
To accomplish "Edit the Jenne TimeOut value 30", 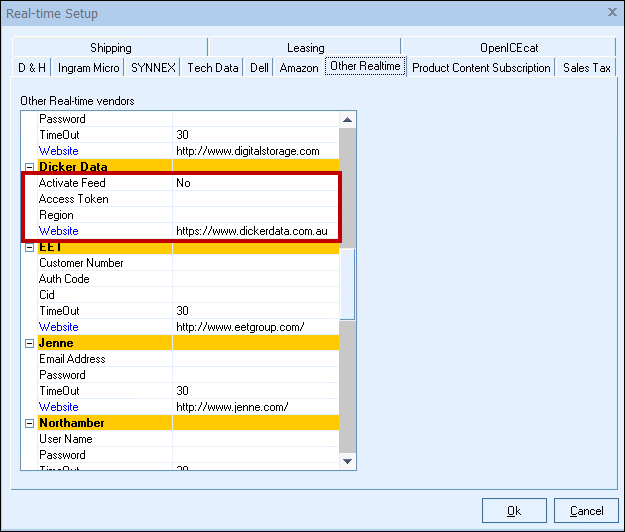I will 256,391.
